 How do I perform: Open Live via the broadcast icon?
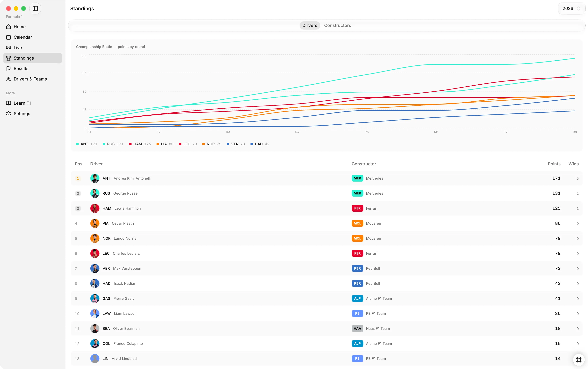click(8, 48)
